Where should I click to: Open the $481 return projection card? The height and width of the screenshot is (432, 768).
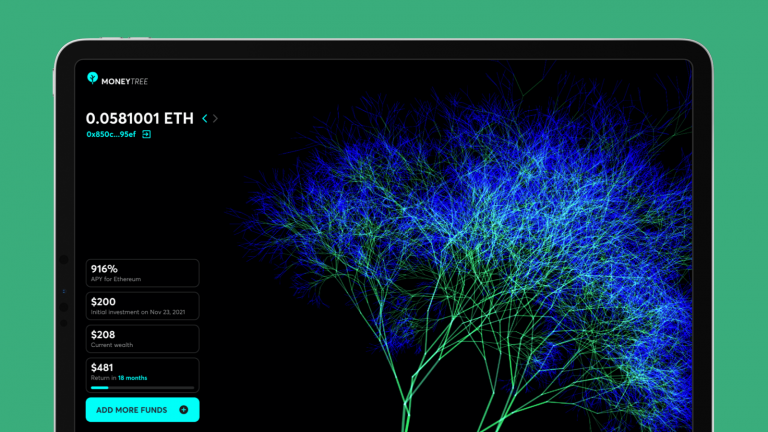click(142, 374)
